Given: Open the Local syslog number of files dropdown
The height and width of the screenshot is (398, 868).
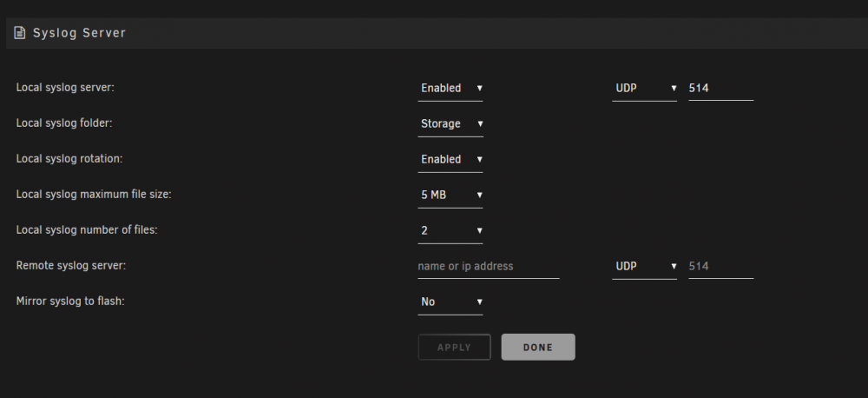Looking at the screenshot, I should [450, 230].
